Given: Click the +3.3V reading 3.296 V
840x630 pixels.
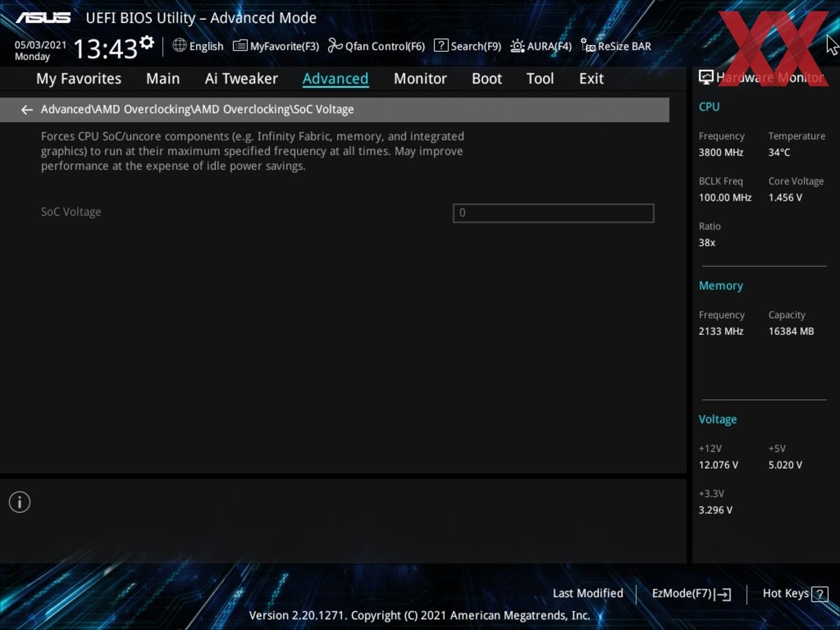Looking at the screenshot, I should [x=715, y=510].
